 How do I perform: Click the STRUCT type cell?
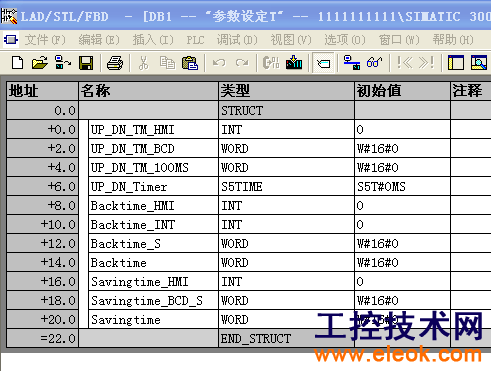[287, 110]
